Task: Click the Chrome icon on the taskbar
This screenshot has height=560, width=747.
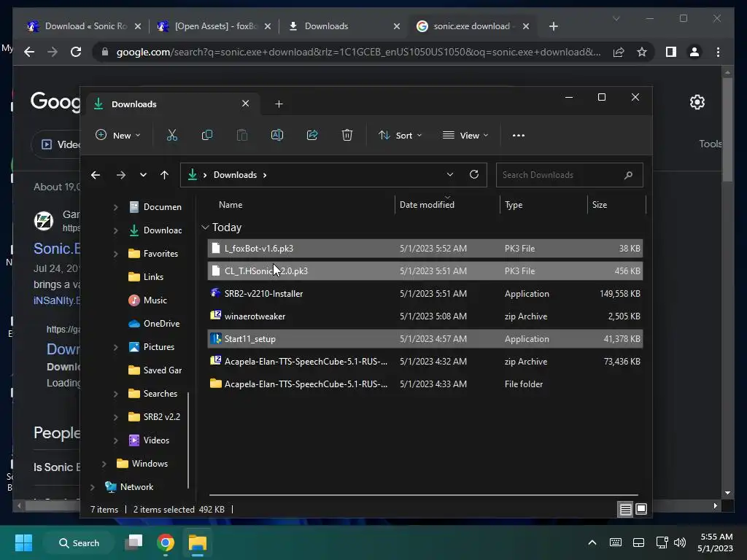Action: pos(166,542)
